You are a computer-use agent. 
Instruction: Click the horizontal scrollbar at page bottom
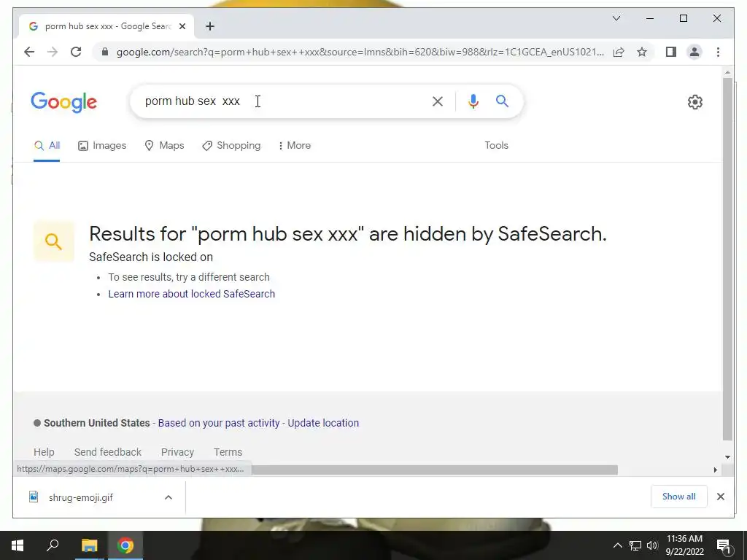point(435,470)
